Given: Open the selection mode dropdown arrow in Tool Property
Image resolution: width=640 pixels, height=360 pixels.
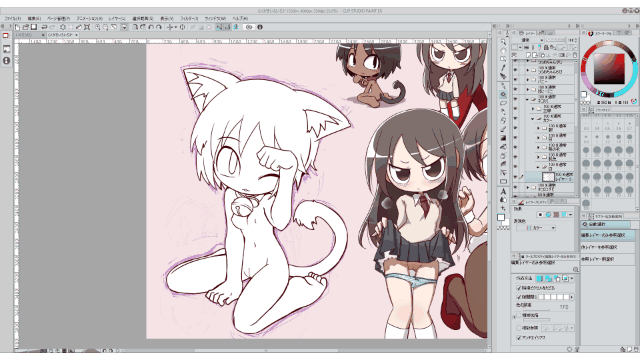Looking at the screenshot, I should 572,278.
